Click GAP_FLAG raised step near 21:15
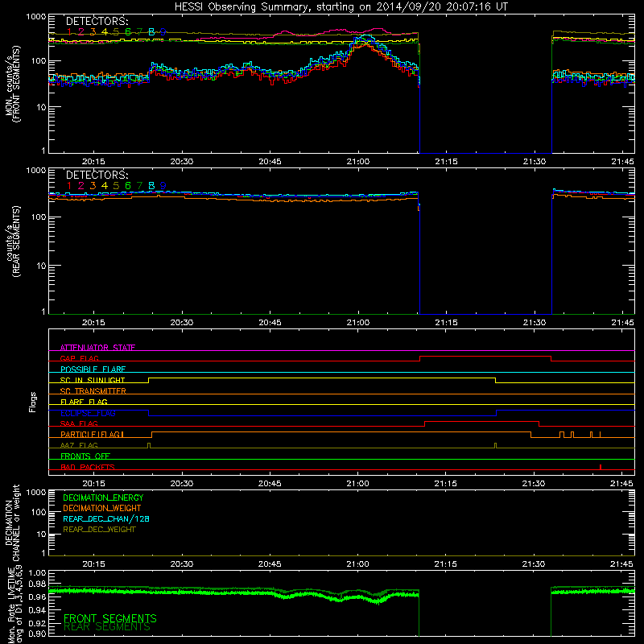 pos(485,357)
